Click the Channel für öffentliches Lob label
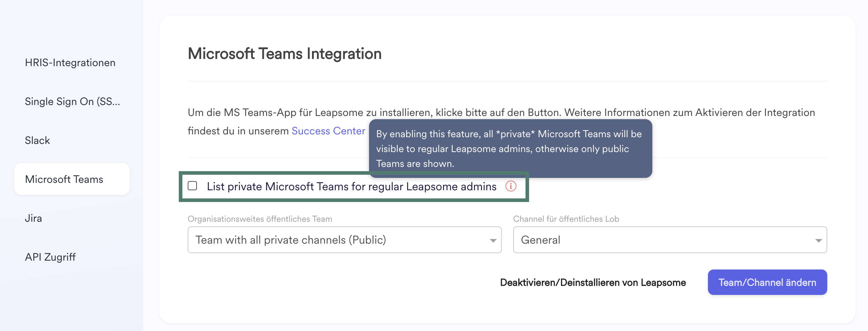The image size is (868, 331). 566,219
